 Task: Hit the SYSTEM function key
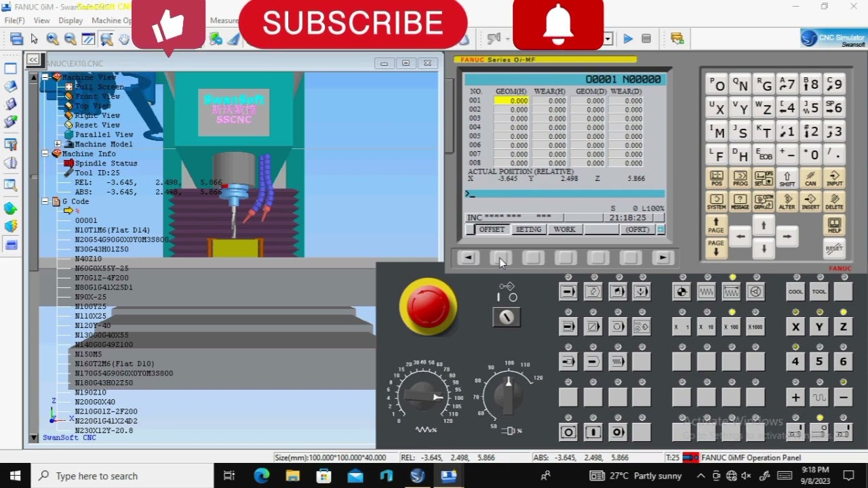(717, 202)
